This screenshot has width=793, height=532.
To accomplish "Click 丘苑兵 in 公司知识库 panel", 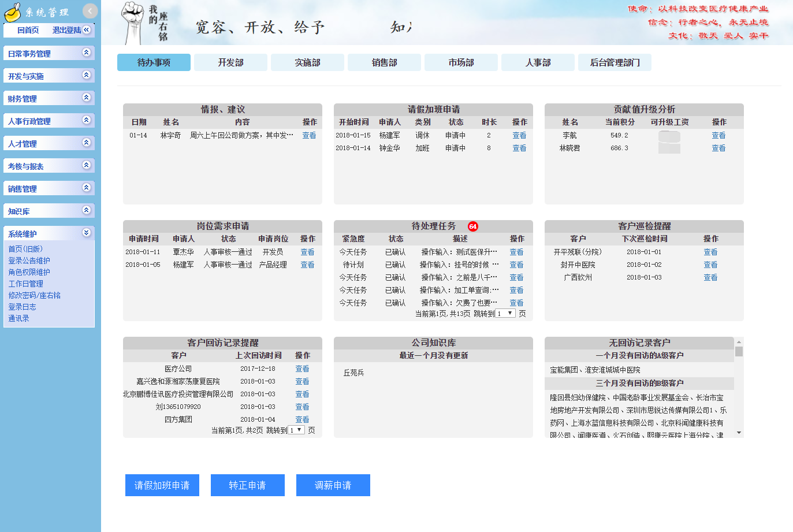I will coord(353,373).
